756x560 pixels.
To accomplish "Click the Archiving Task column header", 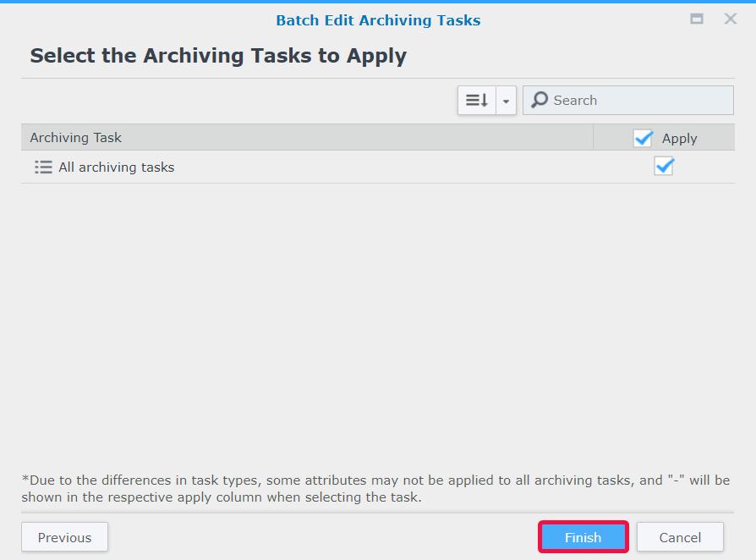I will tap(307, 138).
